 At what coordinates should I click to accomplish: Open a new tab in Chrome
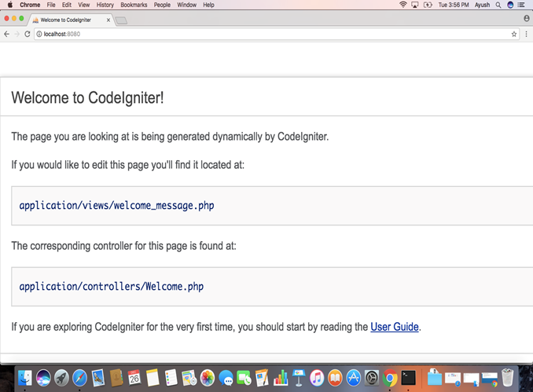[x=121, y=20]
